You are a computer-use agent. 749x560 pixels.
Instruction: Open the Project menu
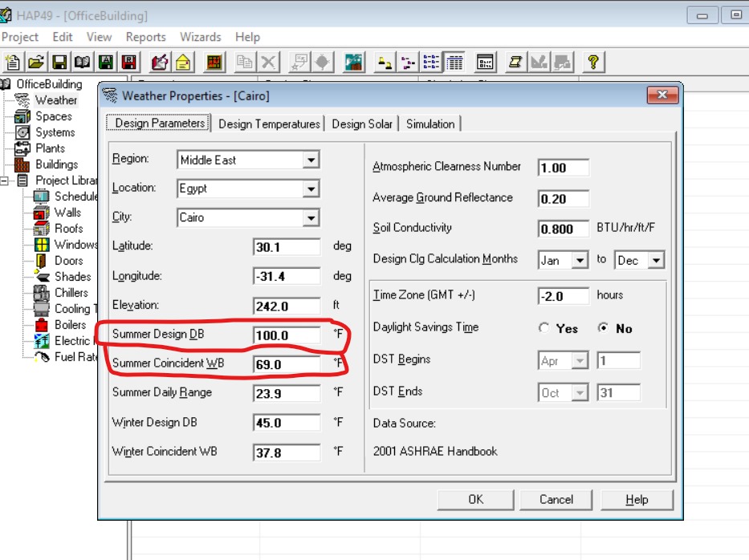(x=19, y=37)
